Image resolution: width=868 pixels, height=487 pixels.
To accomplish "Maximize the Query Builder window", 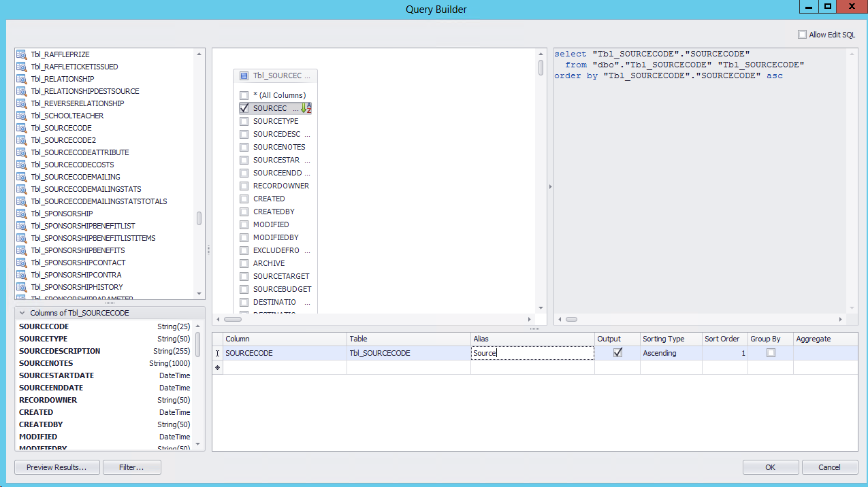I will pos(827,6).
